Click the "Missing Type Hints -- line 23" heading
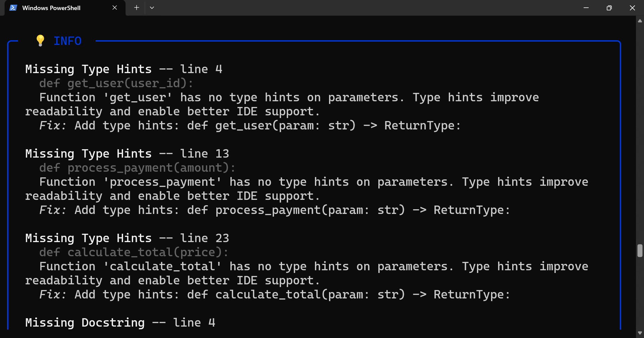644x338 pixels. click(x=127, y=238)
